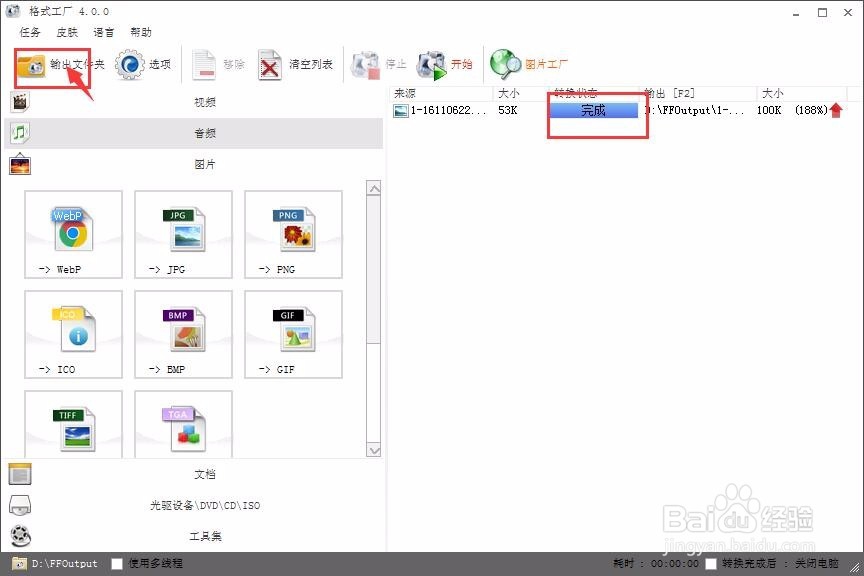Expand the 文档 document category
Screen dimensions: 864x576
point(204,474)
